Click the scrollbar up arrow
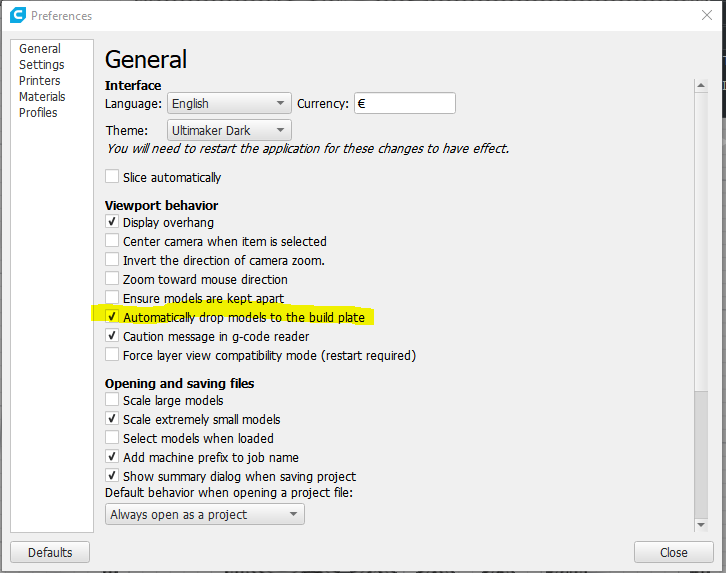The image size is (726, 573). pos(701,86)
